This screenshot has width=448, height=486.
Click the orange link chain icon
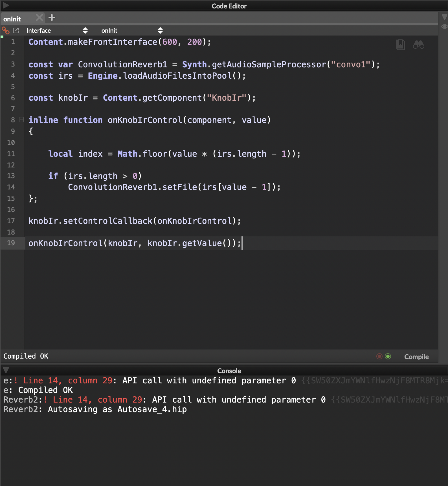(x=6, y=30)
